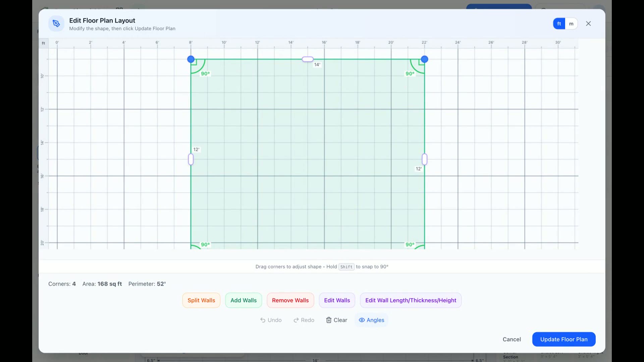Click the bottom-left 90° angle label
Screen dimensions: 644x362
tap(205, 245)
